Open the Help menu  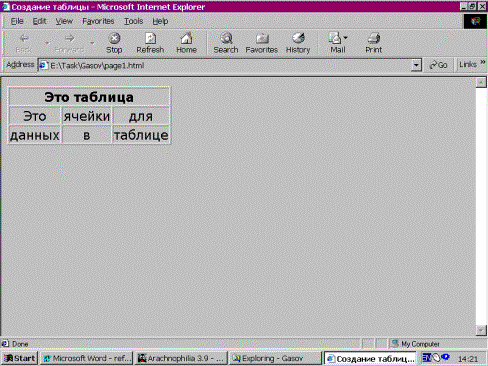(x=160, y=21)
